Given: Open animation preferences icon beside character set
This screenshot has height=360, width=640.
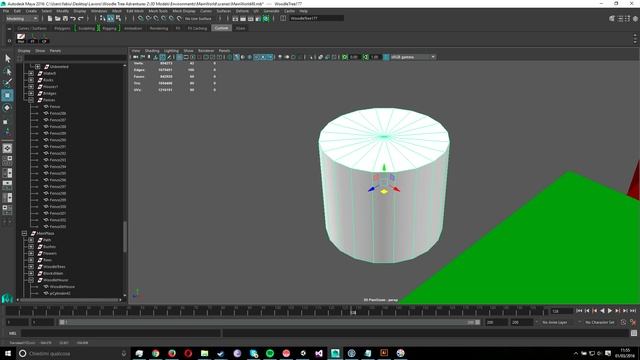Looking at the screenshot, I should 633,322.
